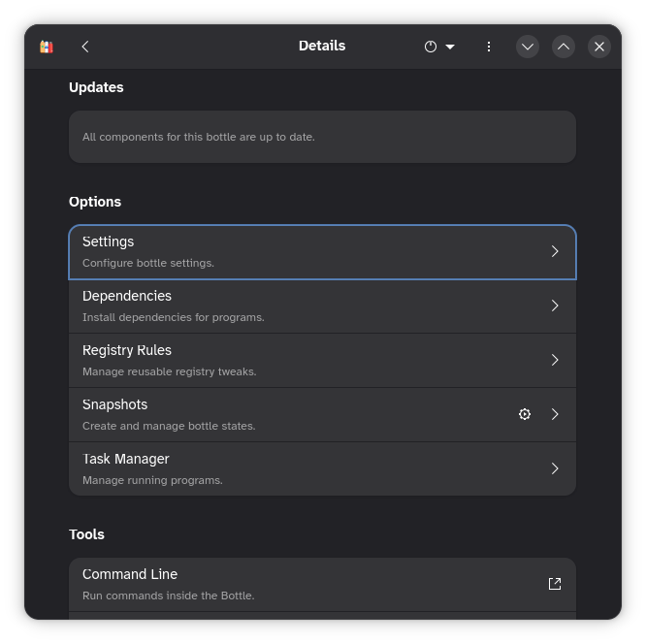Click the chevron on the Settings row
The height and width of the screenshot is (644, 646).
pyautogui.click(x=555, y=251)
